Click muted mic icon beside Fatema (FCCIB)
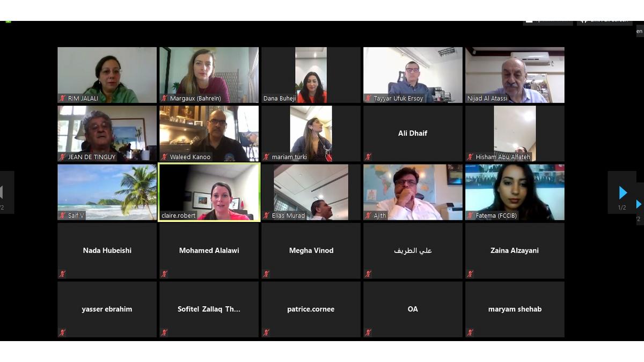Screen dimensions: 644x362 pyautogui.click(x=470, y=216)
